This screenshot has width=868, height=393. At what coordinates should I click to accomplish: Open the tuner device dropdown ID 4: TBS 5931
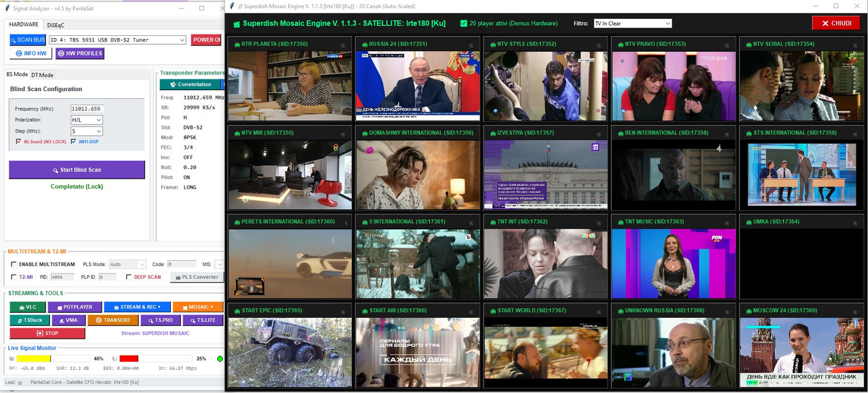117,40
